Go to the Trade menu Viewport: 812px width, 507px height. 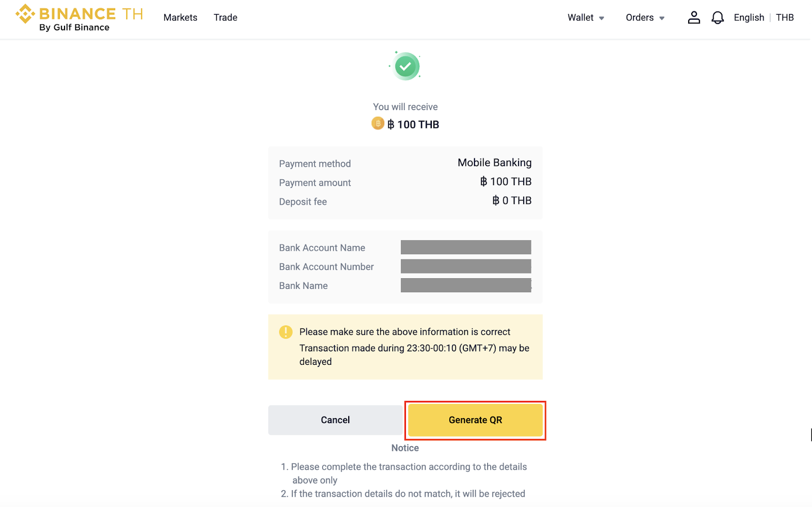pyautogui.click(x=225, y=18)
